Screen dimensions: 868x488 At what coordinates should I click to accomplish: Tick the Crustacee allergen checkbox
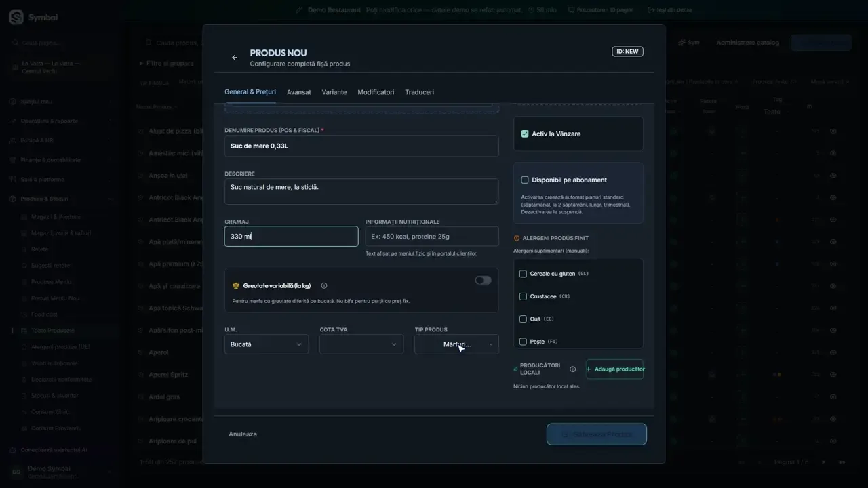pyautogui.click(x=523, y=297)
